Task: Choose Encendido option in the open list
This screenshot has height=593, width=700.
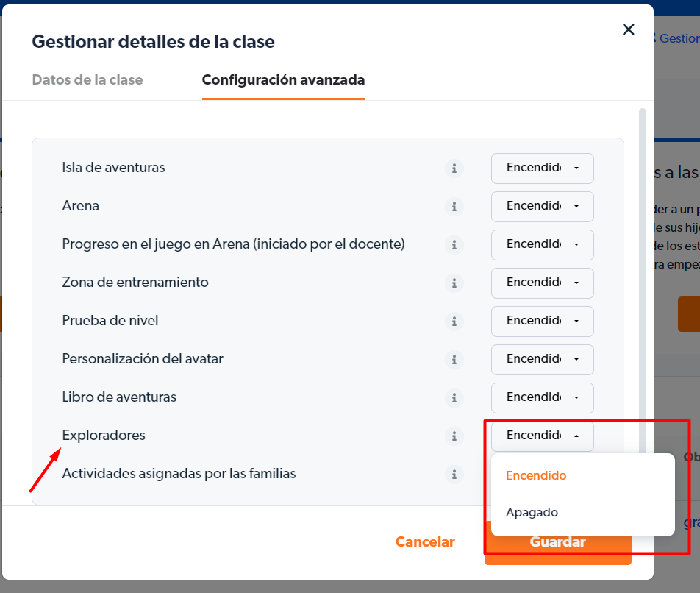Action: pos(537,476)
